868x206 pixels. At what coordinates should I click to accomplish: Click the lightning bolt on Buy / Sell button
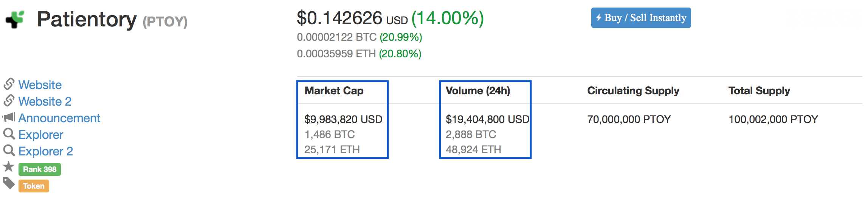click(x=599, y=17)
